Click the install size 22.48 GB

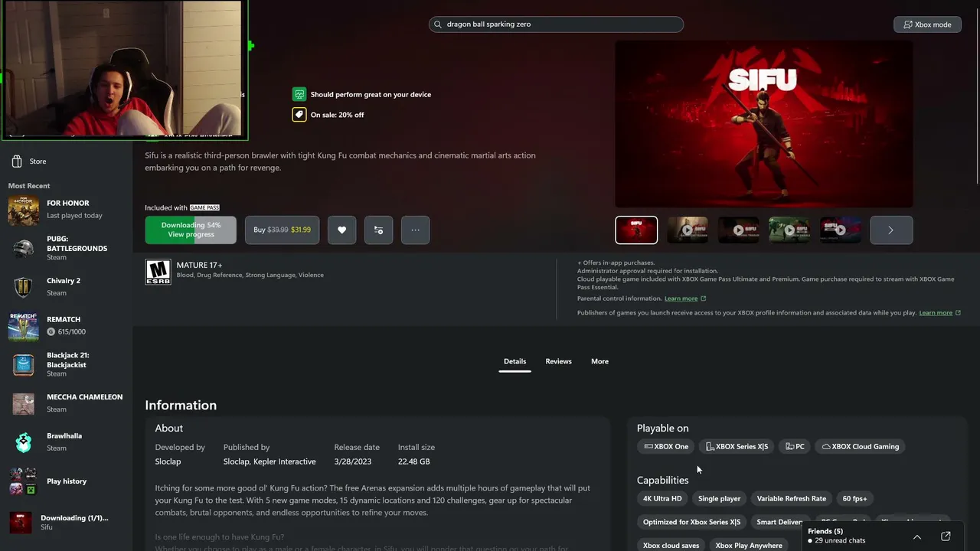pos(414,461)
